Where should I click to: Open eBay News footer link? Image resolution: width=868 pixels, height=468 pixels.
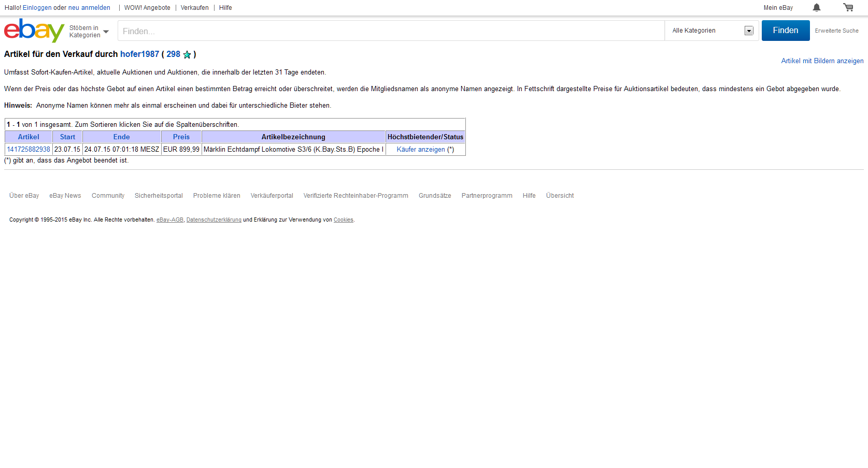[x=65, y=196]
